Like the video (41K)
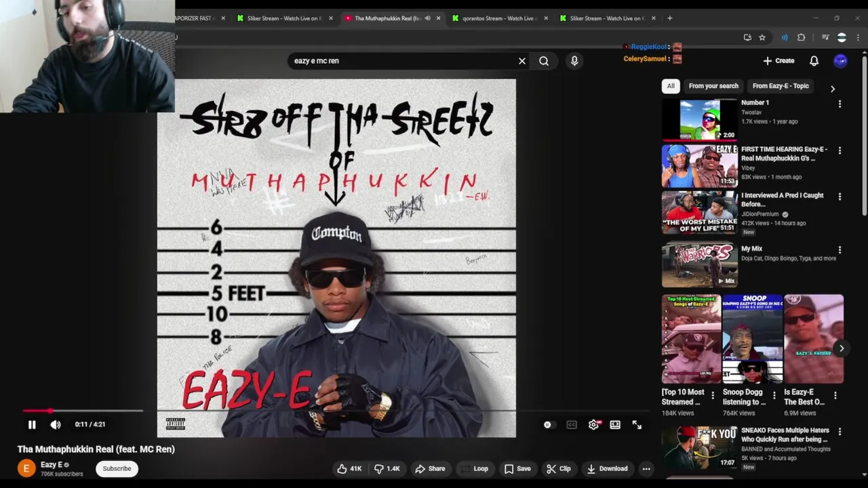Screen dimensions: 868x488 pos(350,468)
